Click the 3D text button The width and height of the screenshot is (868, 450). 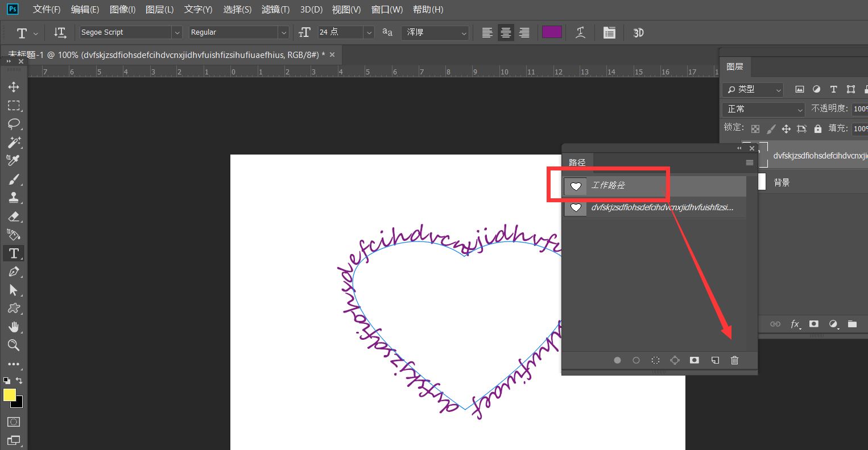coord(638,32)
